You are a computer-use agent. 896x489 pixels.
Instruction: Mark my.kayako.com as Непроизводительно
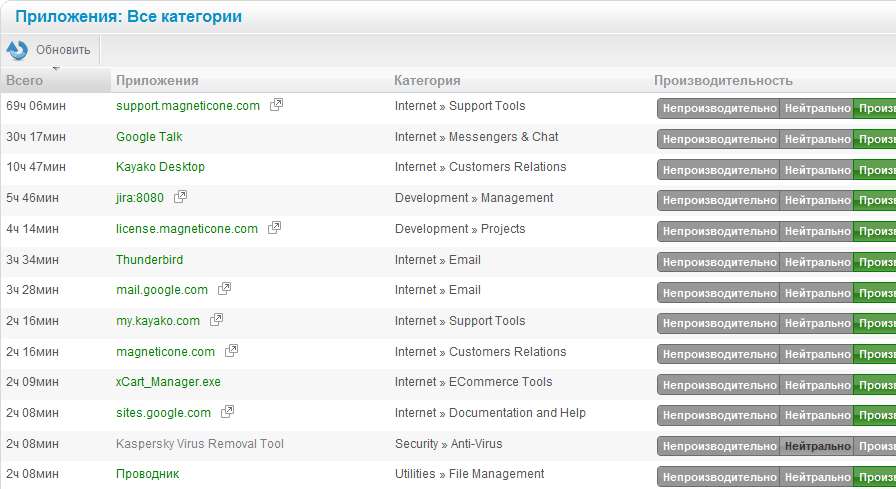click(x=719, y=323)
